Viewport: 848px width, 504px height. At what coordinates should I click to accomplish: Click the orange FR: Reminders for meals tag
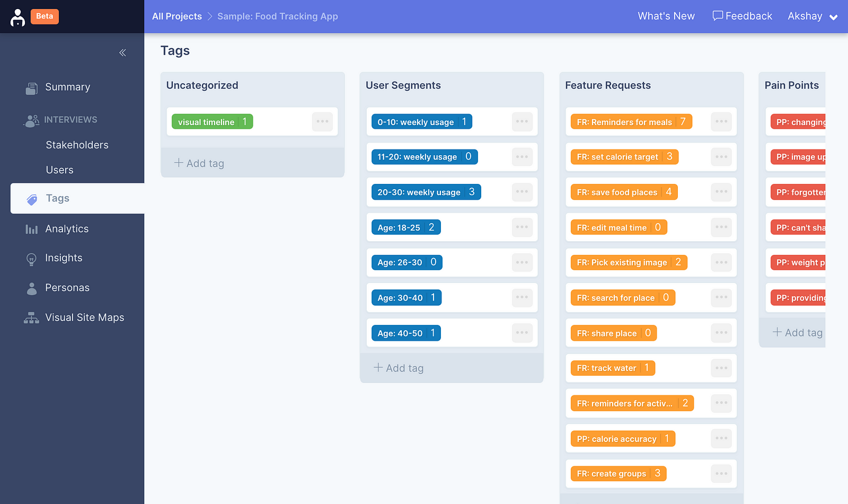[x=631, y=121]
